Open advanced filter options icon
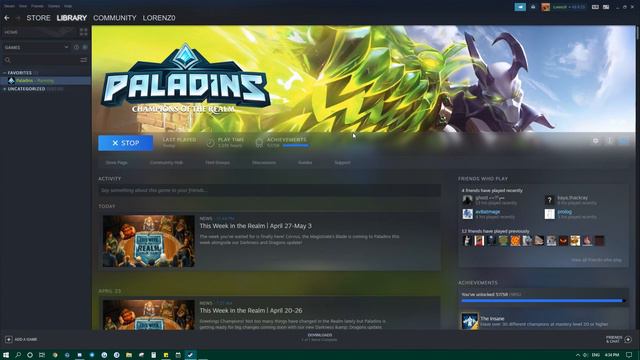Screen dimensions: 640x360 tap(84, 60)
